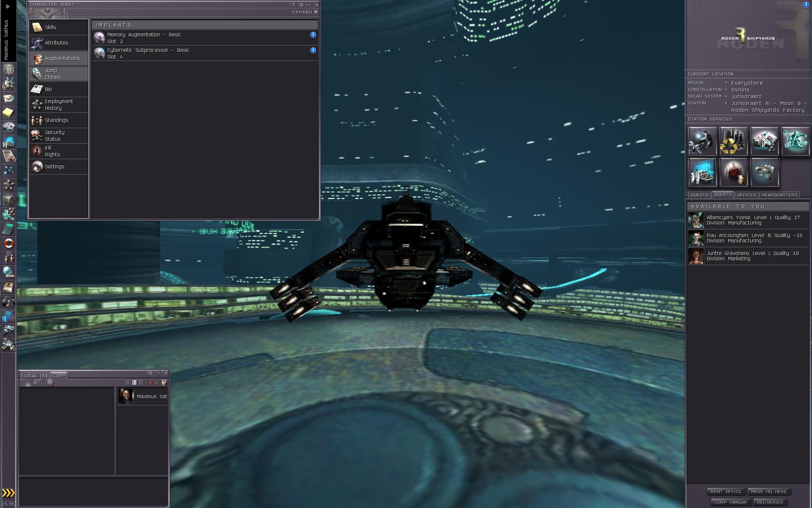Select agent Albencyers Yvese
The width and height of the screenshot is (812, 508).
tap(748, 220)
